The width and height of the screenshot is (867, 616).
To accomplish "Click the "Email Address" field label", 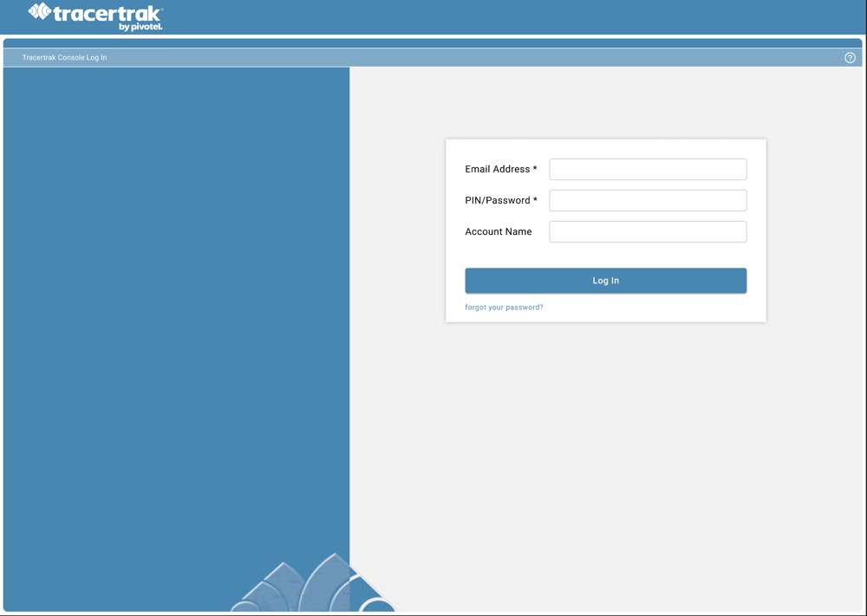I will (x=497, y=169).
